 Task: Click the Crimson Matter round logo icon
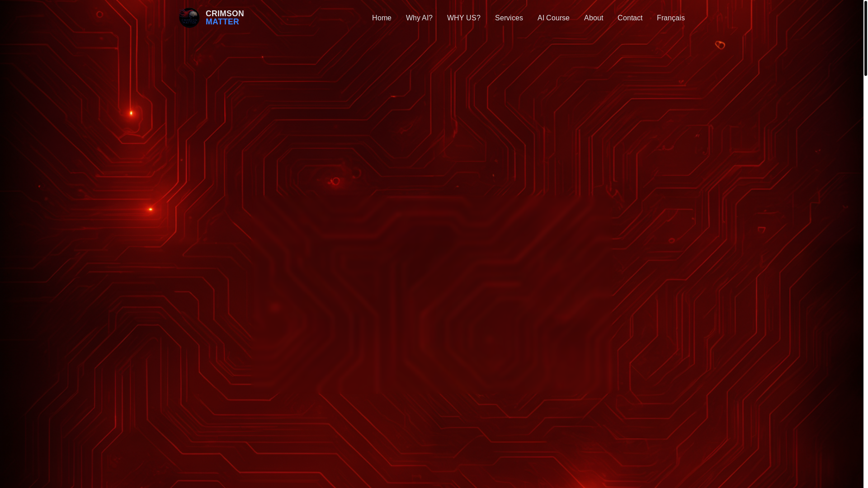tap(189, 18)
